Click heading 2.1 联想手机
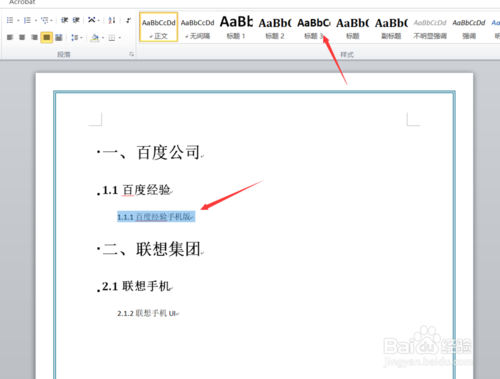This screenshot has width=500, height=379. pos(137,286)
